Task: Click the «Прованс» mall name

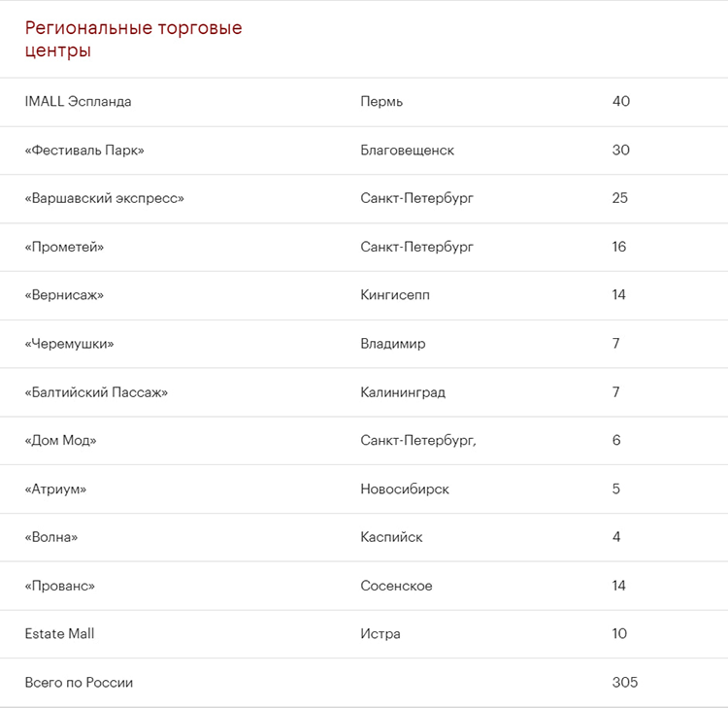Action: click(x=60, y=586)
